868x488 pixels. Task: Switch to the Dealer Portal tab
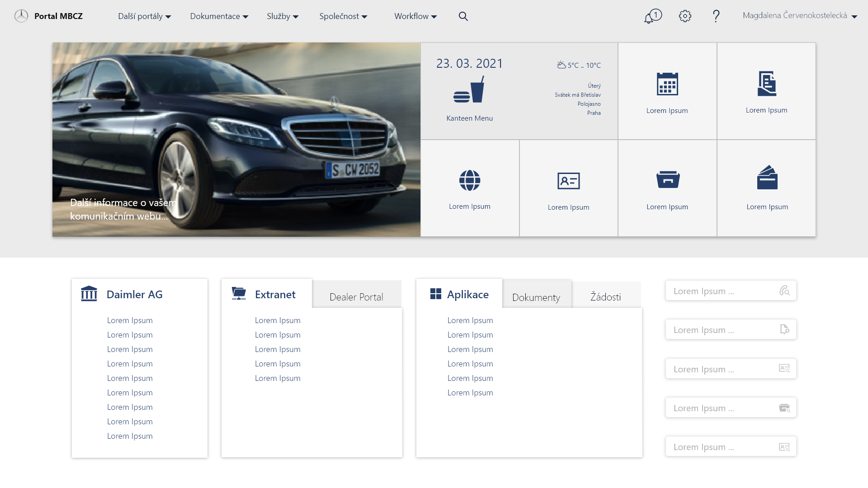pos(356,297)
